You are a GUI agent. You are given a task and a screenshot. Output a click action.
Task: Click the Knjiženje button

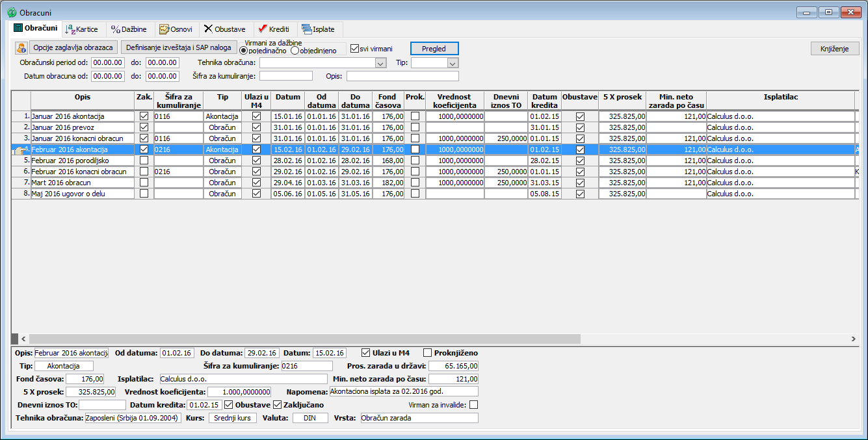[835, 49]
